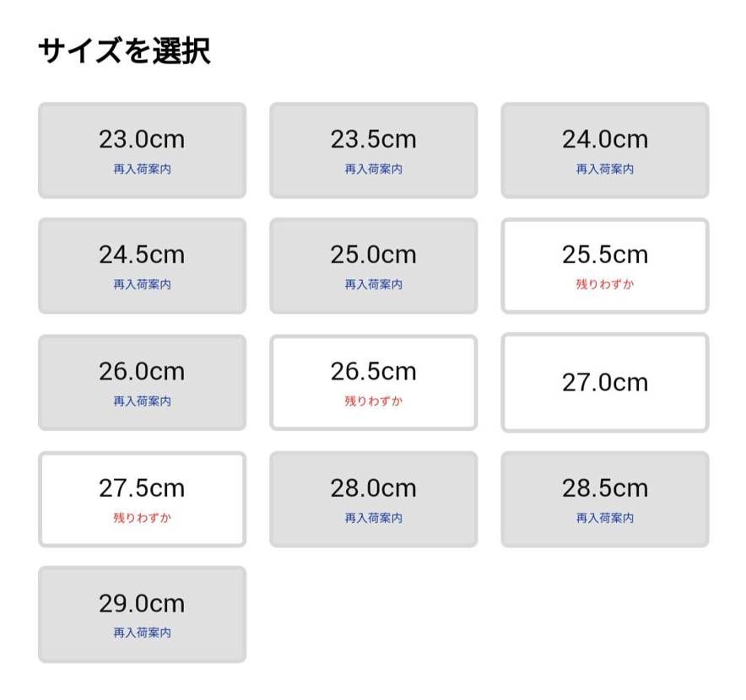Open restock notification for 26.0cm
Image resolution: width=746 pixels, height=700 pixels.
click(141, 401)
